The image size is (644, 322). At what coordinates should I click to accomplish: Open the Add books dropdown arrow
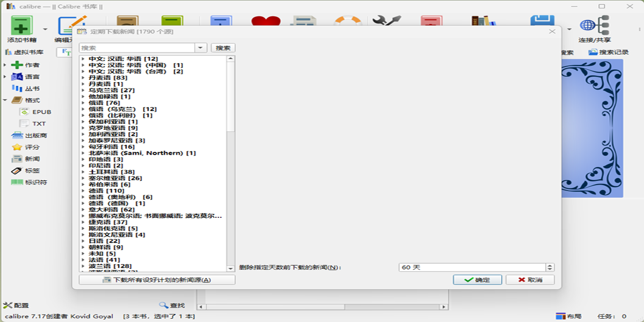[45, 30]
